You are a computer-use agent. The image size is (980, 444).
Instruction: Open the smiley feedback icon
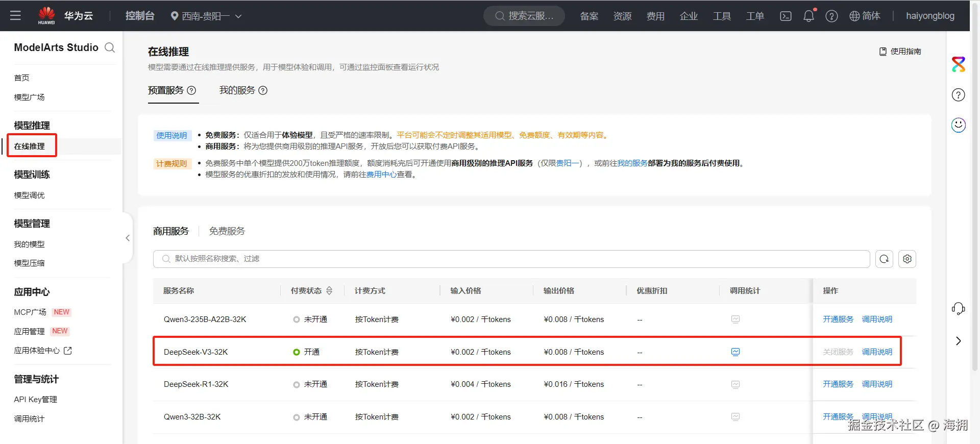tap(959, 125)
